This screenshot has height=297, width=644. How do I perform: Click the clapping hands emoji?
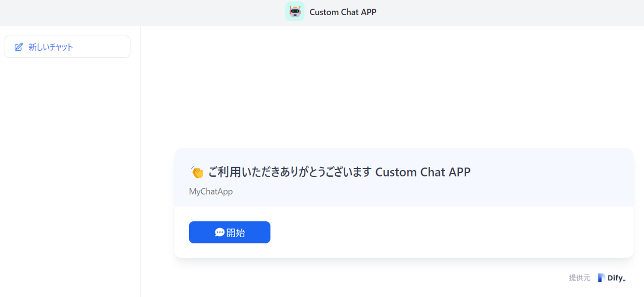197,172
